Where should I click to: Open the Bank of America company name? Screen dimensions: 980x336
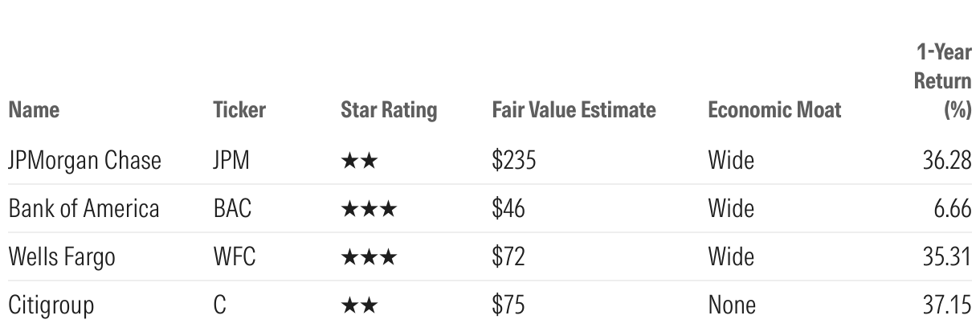pos(84,210)
